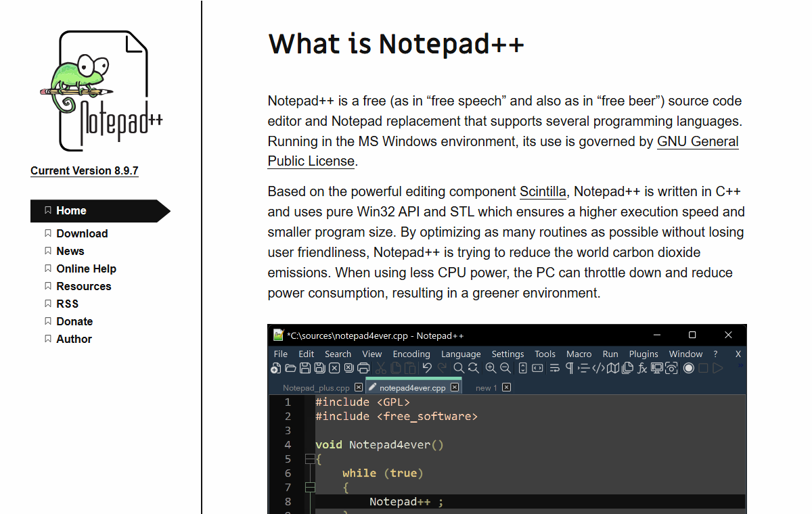Image resolution: width=812 pixels, height=514 pixels.
Task: Click the Cut scissors icon
Action: click(x=380, y=368)
